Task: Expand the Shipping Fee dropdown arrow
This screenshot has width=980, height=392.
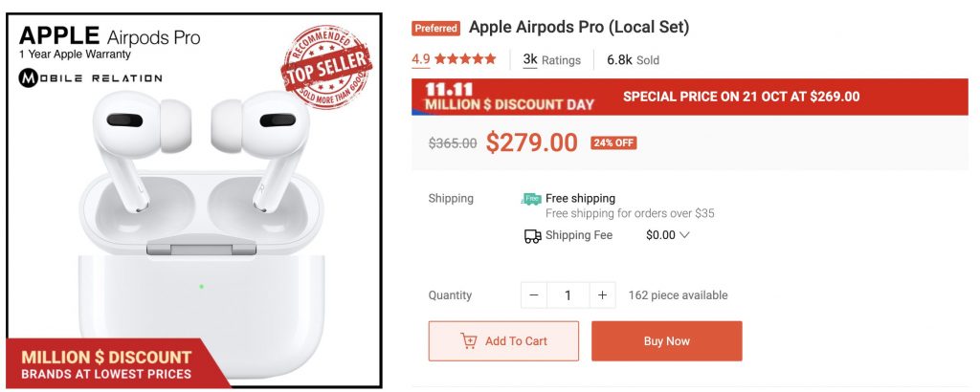Action: [684, 235]
